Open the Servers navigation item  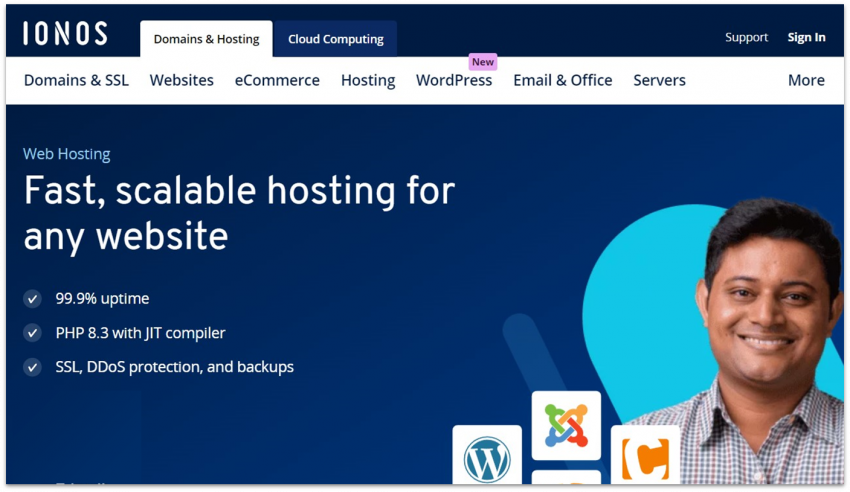click(659, 80)
